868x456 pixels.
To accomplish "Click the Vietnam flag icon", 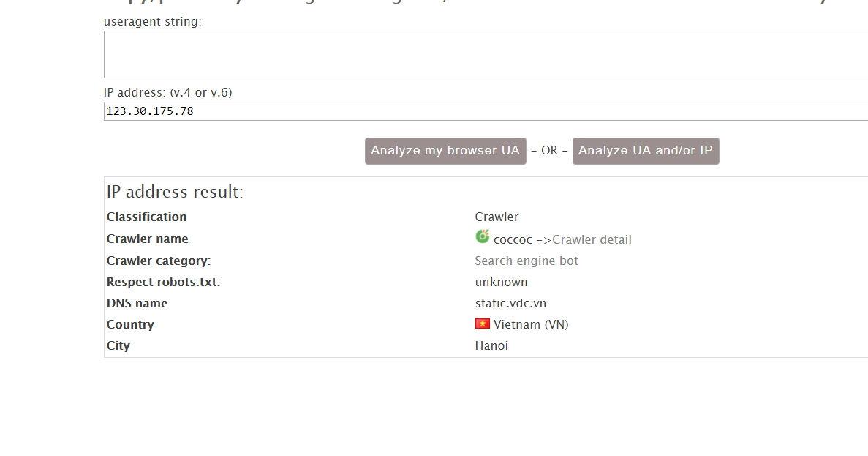I will click(x=482, y=324).
